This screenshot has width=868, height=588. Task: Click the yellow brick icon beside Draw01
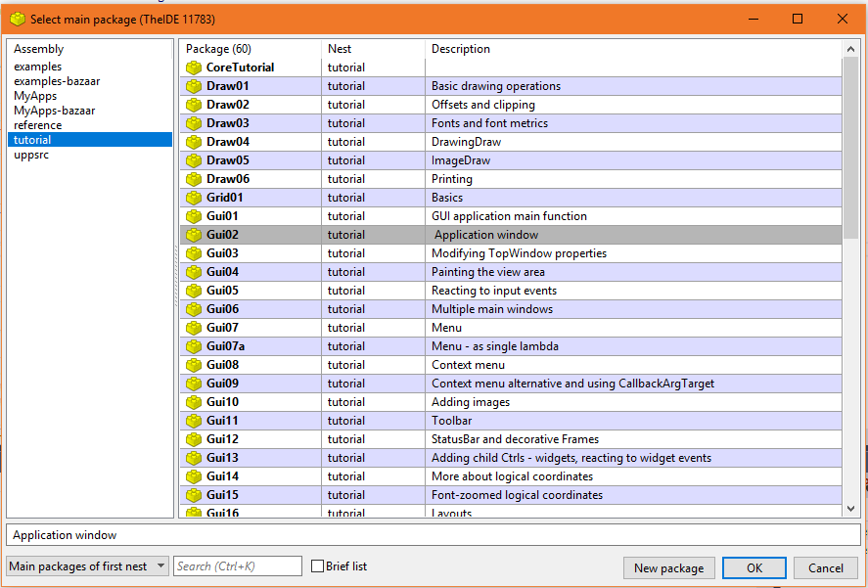194,86
